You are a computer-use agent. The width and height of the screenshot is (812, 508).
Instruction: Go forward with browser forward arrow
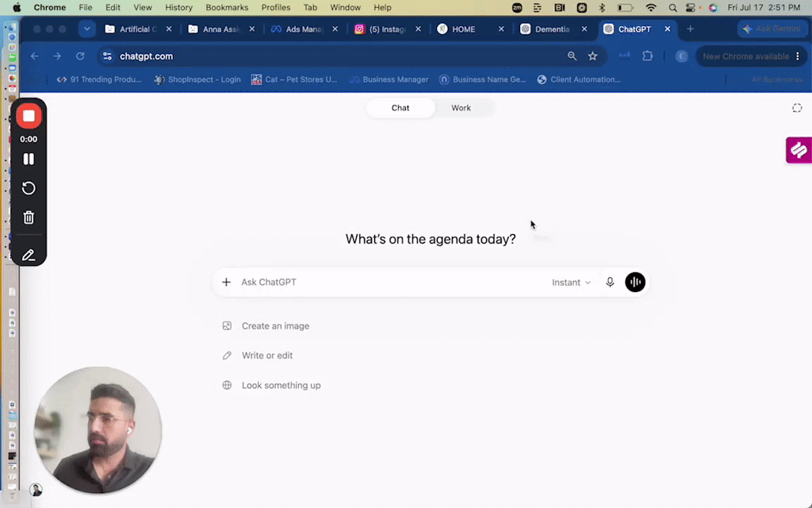click(x=57, y=56)
